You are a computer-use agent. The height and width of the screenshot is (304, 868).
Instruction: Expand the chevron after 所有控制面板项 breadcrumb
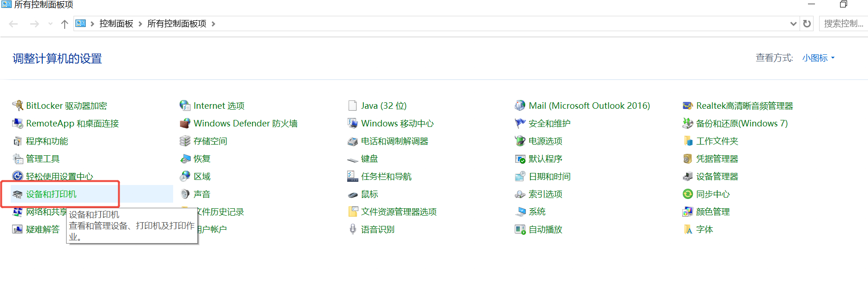[x=213, y=24]
